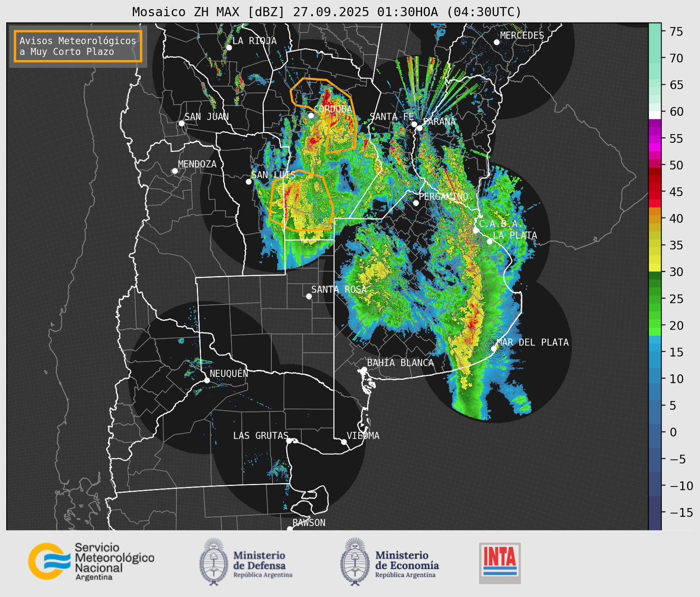The image size is (700, 597).
Task: Click the Bahía Blanca city marker
Action: point(364,369)
